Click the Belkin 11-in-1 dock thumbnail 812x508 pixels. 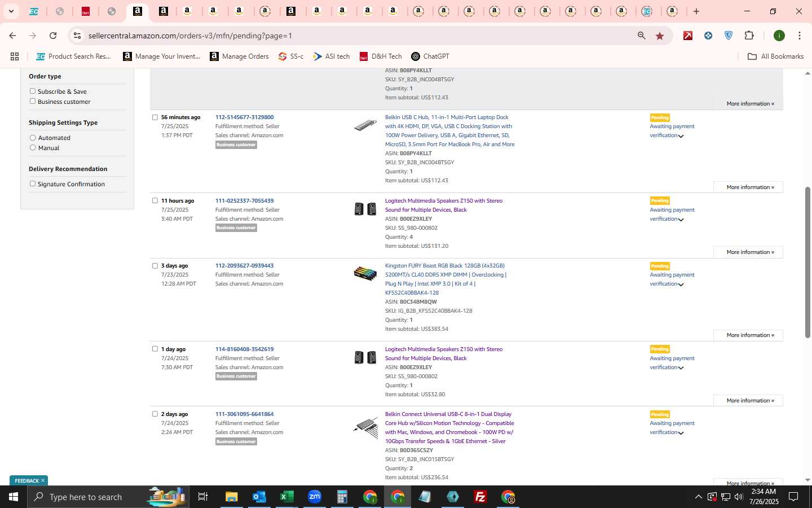click(x=365, y=125)
